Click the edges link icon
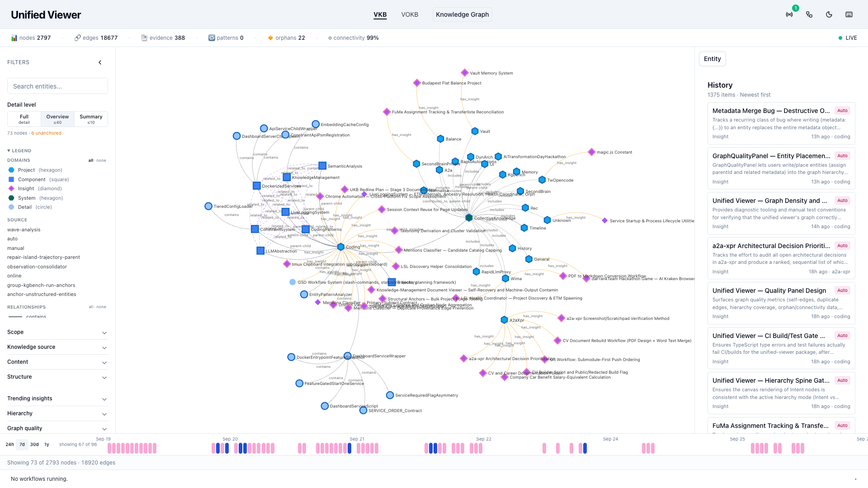868x488 pixels. pyautogui.click(x=77, y=38)
